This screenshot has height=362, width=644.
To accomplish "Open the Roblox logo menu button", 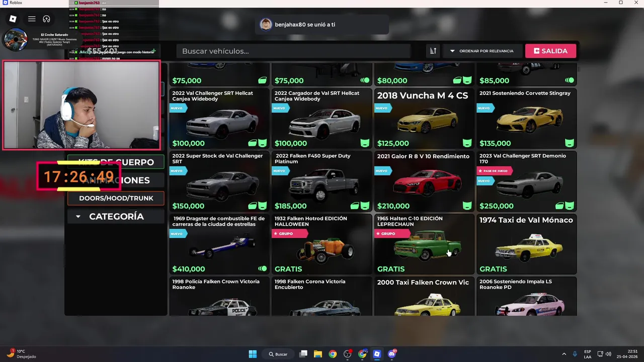I will 13,19.
